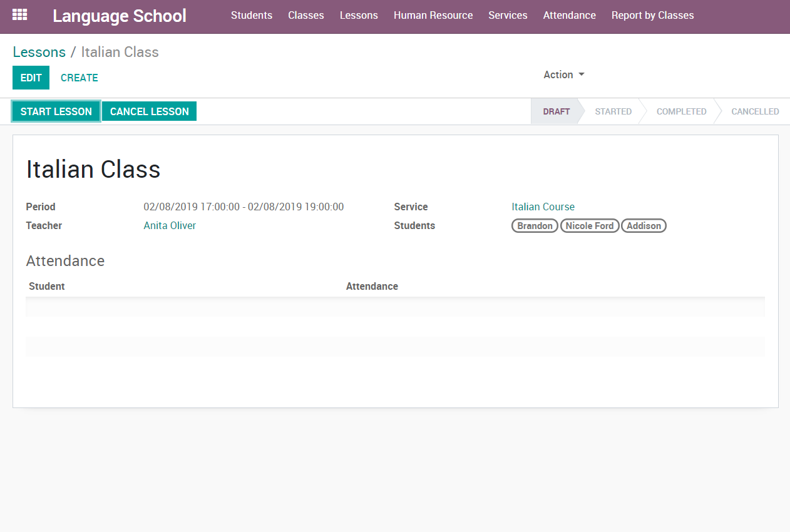Go to the Lessons menu
790x532 pixels.
pyautogui.click(x=359, y=16)
